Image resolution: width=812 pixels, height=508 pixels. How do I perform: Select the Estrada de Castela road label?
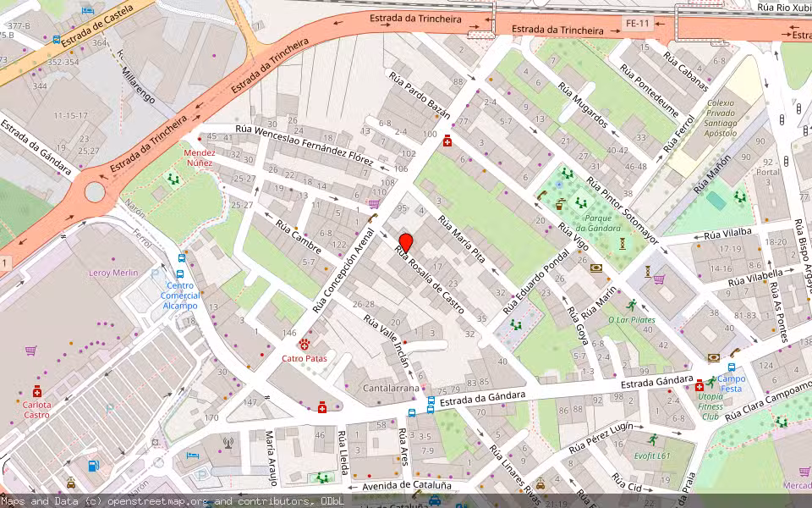click(97, 26)
